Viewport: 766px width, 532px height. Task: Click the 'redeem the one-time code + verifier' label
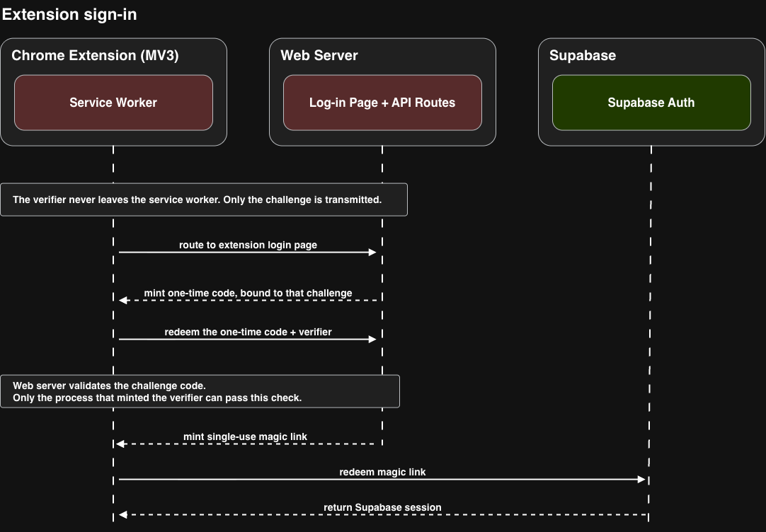coord(248,332)
